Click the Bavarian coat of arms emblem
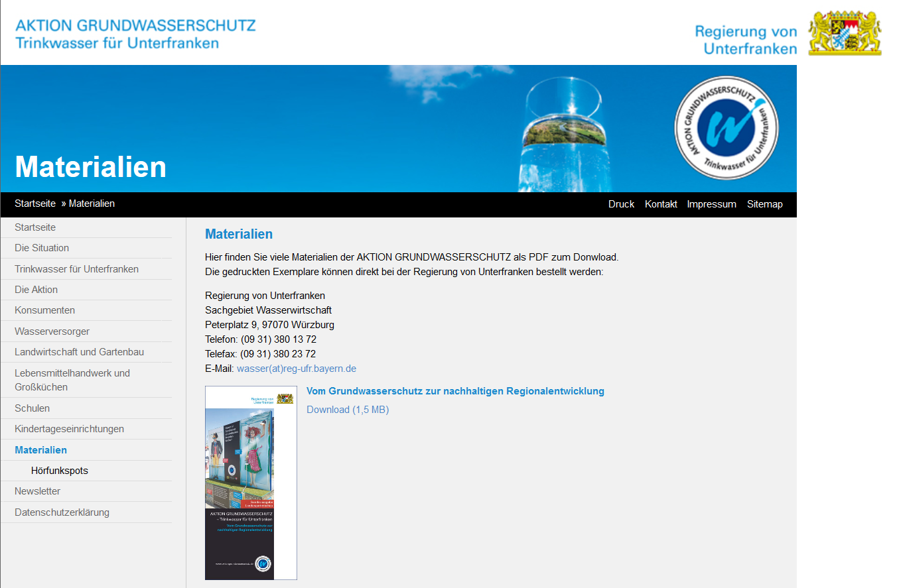The height and width of the screenshot is (588, 897). click(x=845, y=32)
